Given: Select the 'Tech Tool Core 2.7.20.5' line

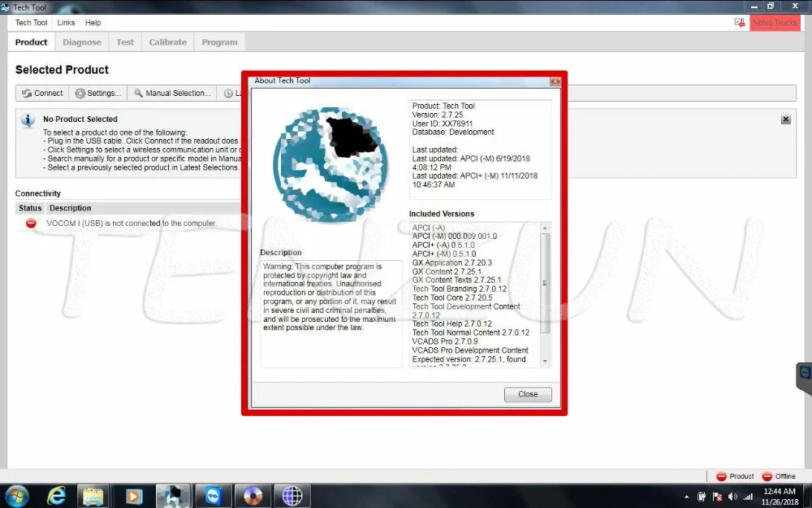Looking at the screenshot, I should [x=452, y=297].
